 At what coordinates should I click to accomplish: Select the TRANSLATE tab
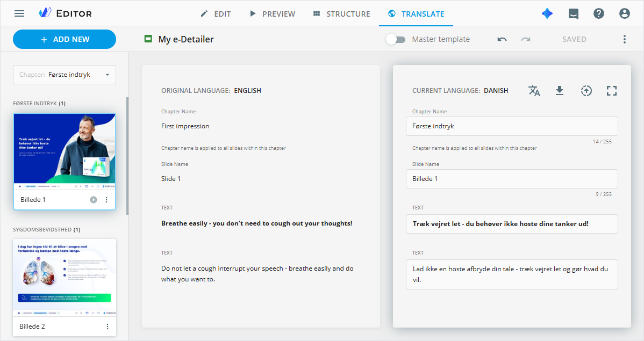pyautogui.click(x=416, y=14)
